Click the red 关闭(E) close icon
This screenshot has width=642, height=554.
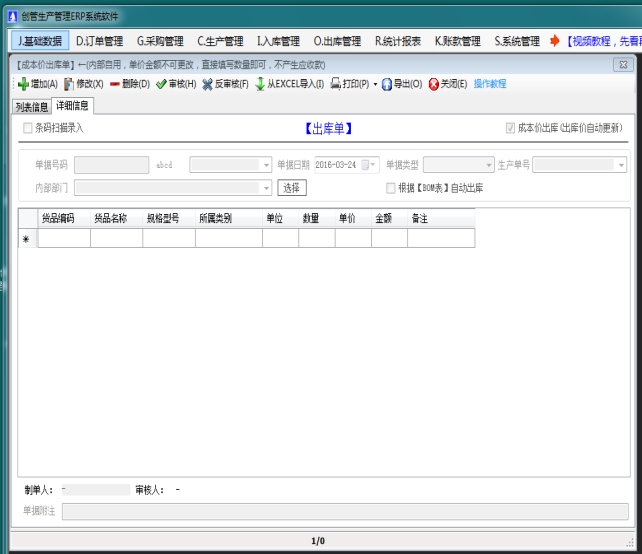[x=434, y=85]
